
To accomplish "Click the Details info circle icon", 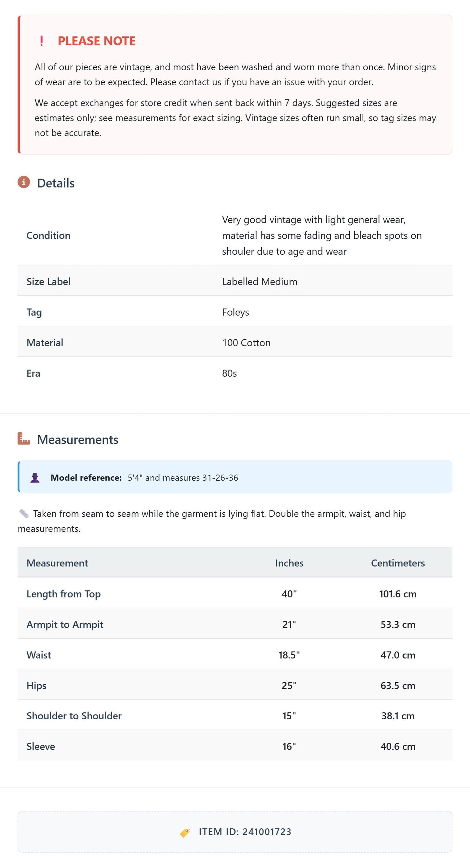I will [24, 182].
